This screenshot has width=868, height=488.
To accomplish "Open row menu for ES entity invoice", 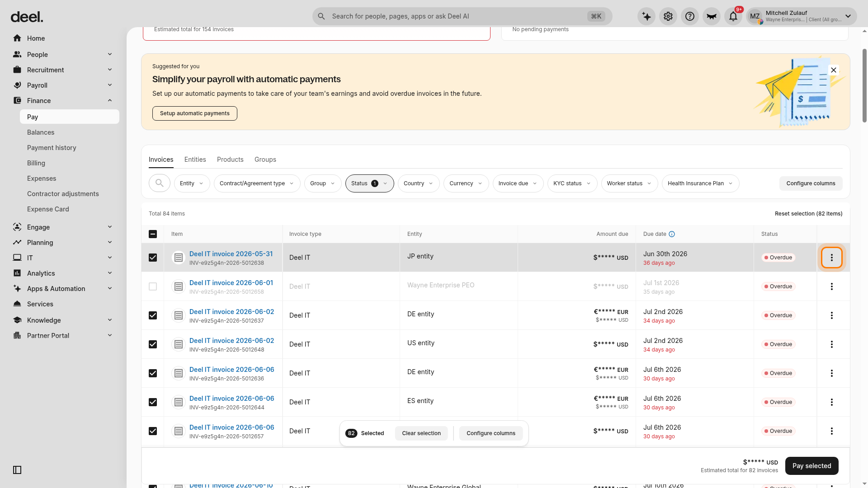I will click(x=832, y=402).
